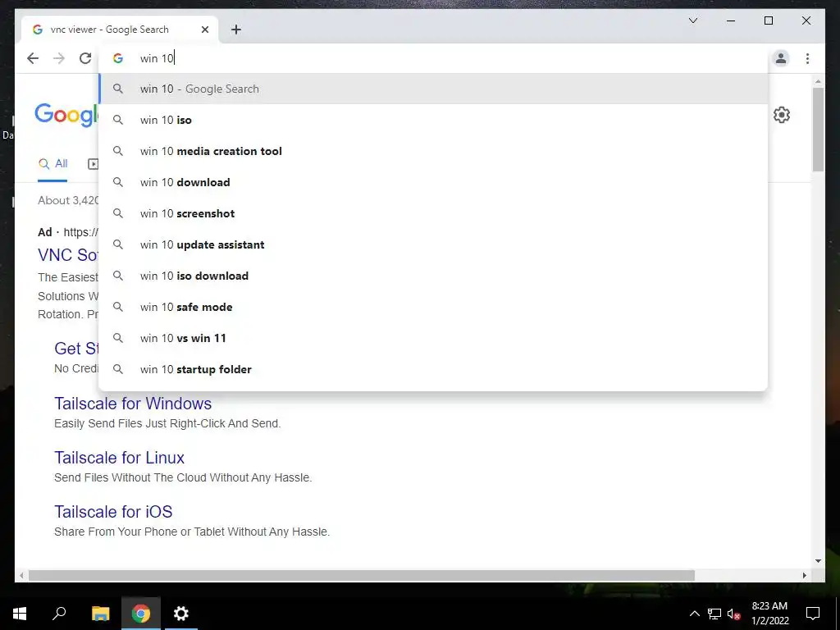Open the Windows Start menu
Viewport: 840px width, 630px height.
(20, 614)
